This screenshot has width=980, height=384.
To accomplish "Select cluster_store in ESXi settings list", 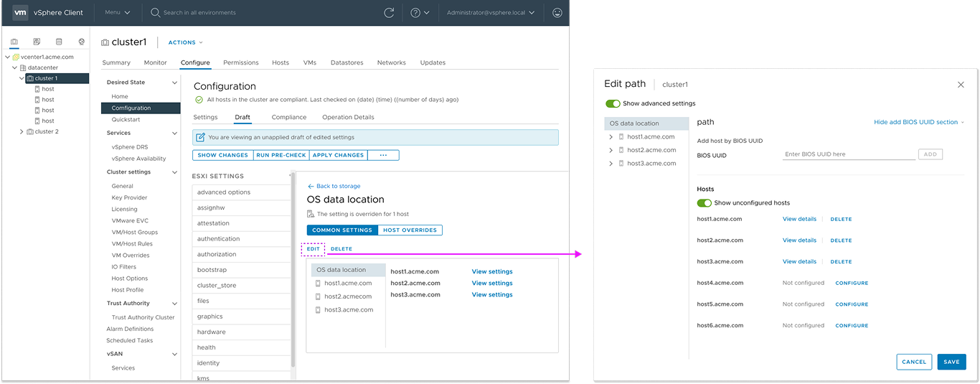I will click(x=241, y=286).
